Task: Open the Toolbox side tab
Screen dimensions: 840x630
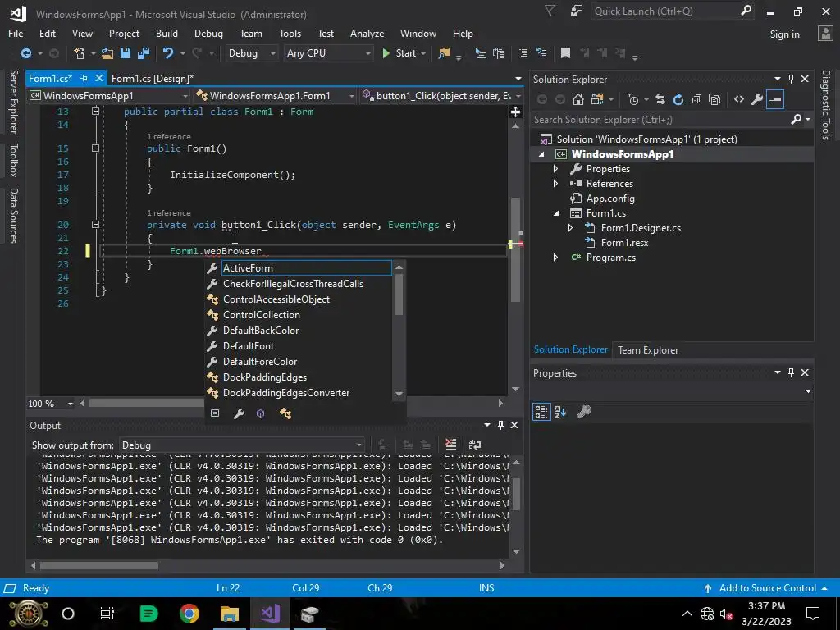Action: [x=14, y=160]
